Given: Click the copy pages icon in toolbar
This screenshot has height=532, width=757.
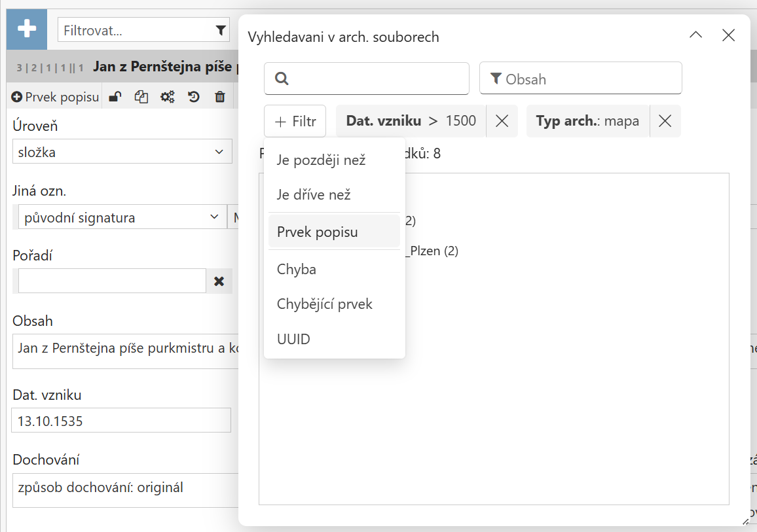Looking at the screenshot, I should [x=141, y=98].
